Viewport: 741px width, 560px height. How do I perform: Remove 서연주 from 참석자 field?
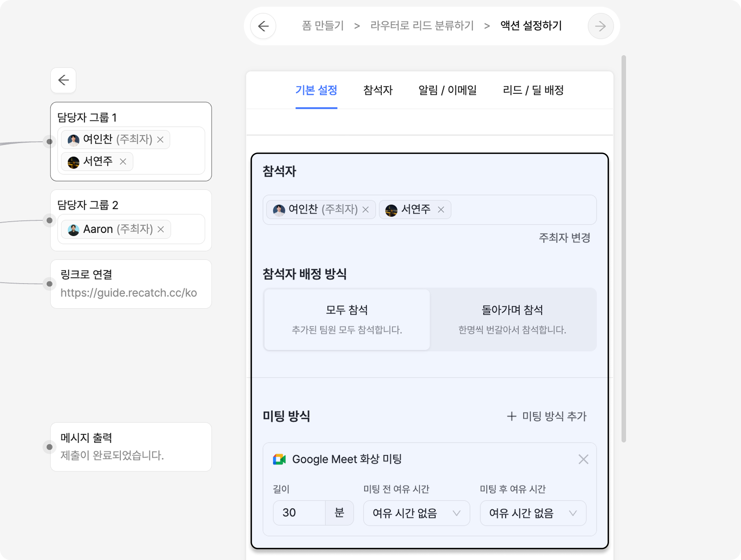(441, 209)
